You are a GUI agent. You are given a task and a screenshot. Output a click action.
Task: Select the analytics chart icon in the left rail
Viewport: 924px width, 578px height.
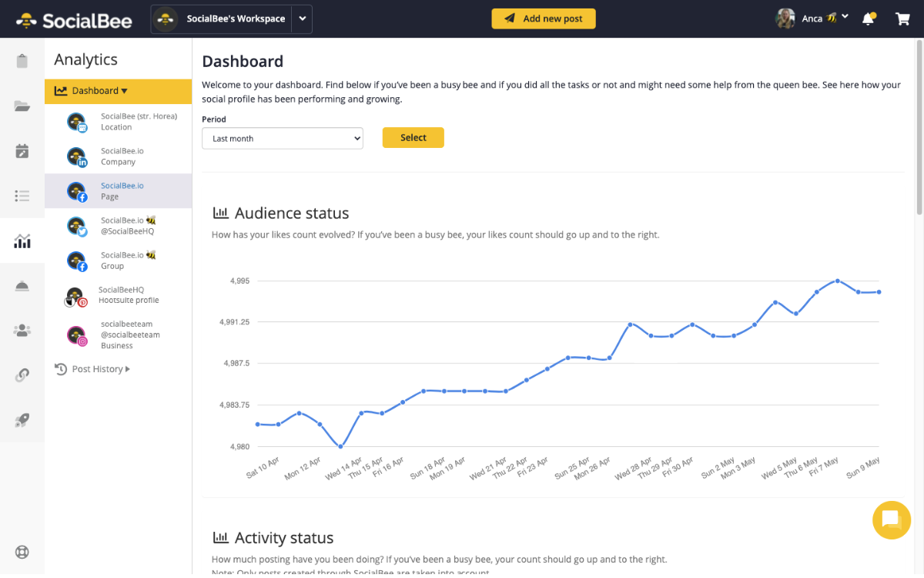22,241
